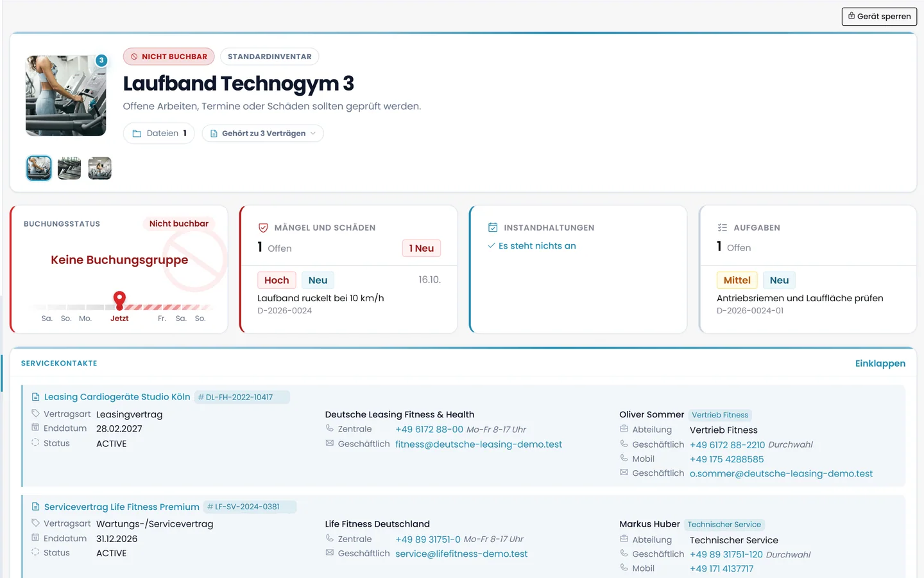Call Markus Huber's mobile +49 171 4137717
This screenshot has height=578, width=924.
[722, 569]
